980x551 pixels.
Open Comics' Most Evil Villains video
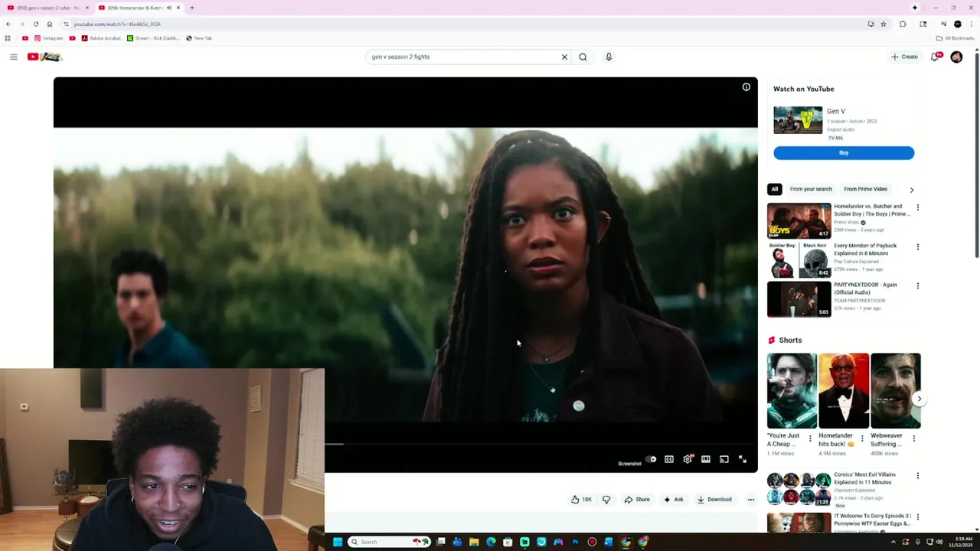click(799, 489)
